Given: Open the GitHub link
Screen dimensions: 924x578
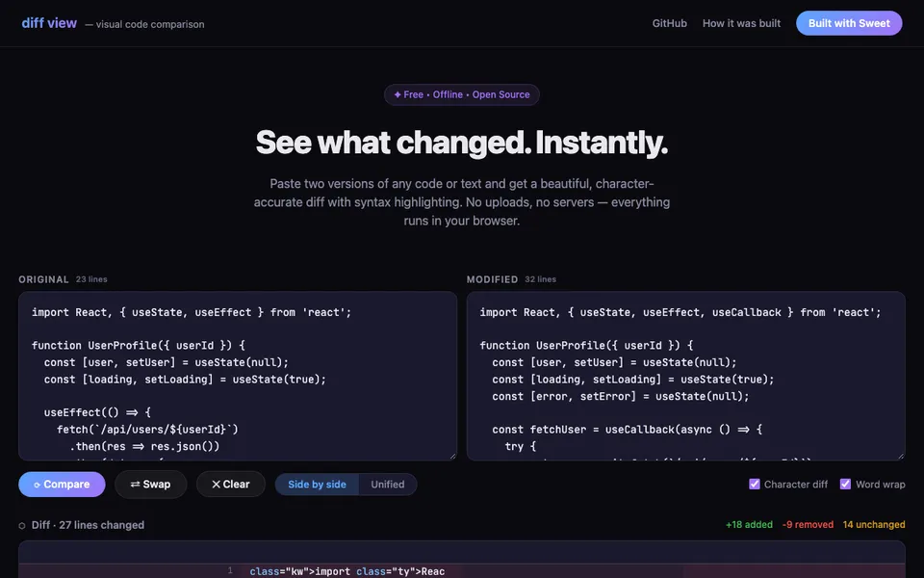Looking at the screenshot, I should (670, 23).
